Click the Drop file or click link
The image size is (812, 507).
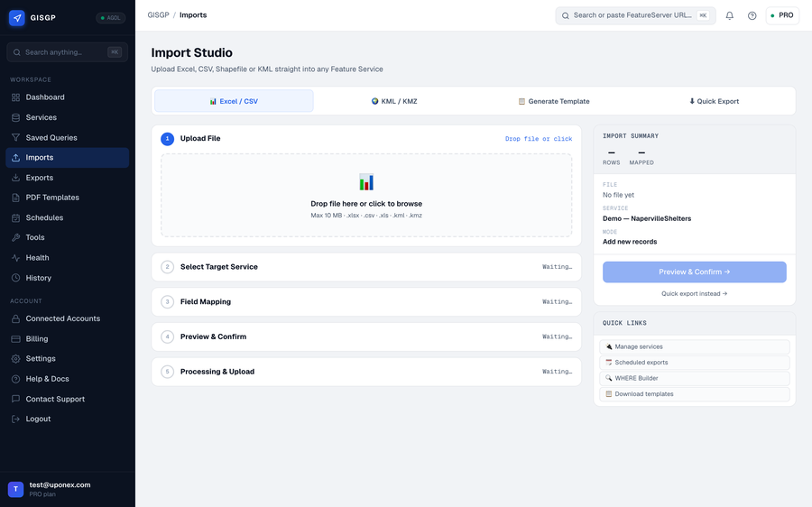pos(539,139)
